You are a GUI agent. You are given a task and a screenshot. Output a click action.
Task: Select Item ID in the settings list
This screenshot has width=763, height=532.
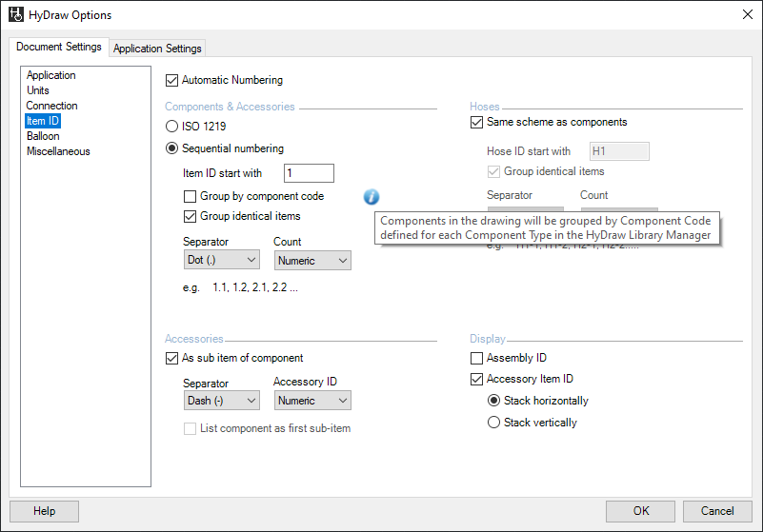43,121
